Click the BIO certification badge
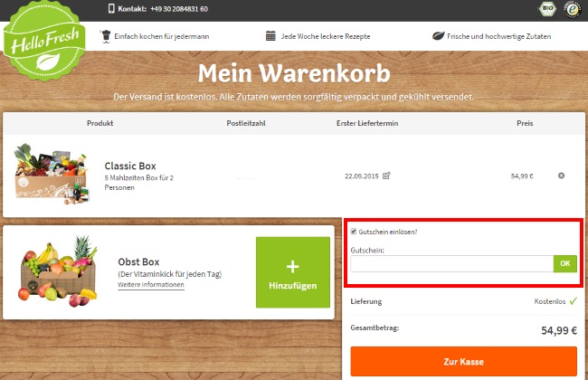 [547, 9]
